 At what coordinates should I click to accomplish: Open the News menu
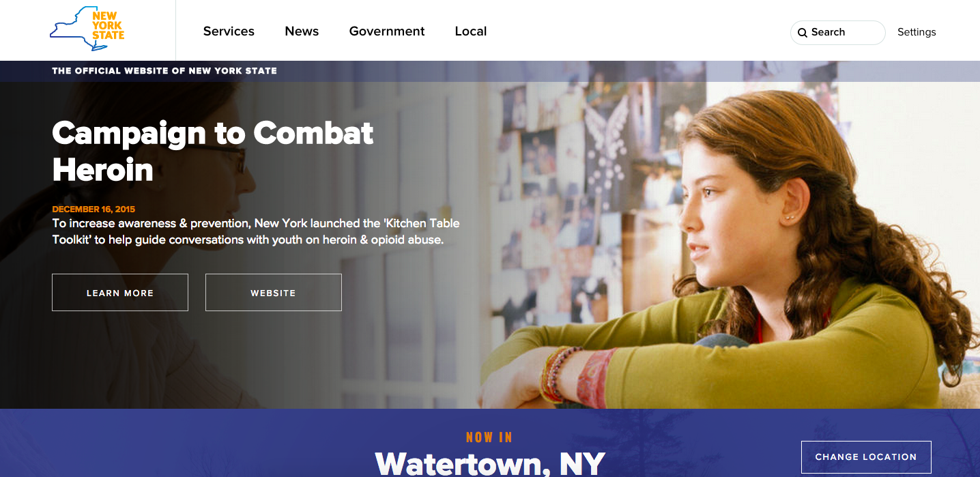302,31
